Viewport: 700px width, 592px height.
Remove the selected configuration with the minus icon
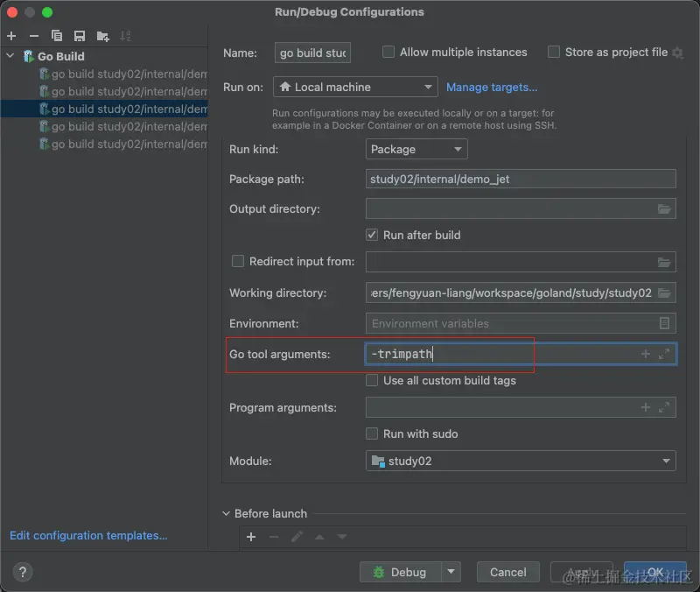34,36
